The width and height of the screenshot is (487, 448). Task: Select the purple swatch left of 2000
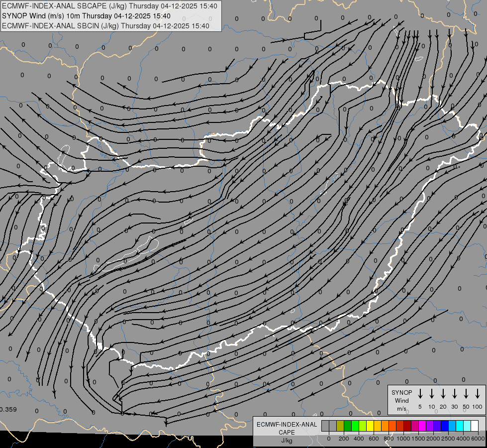coord(430,426)
